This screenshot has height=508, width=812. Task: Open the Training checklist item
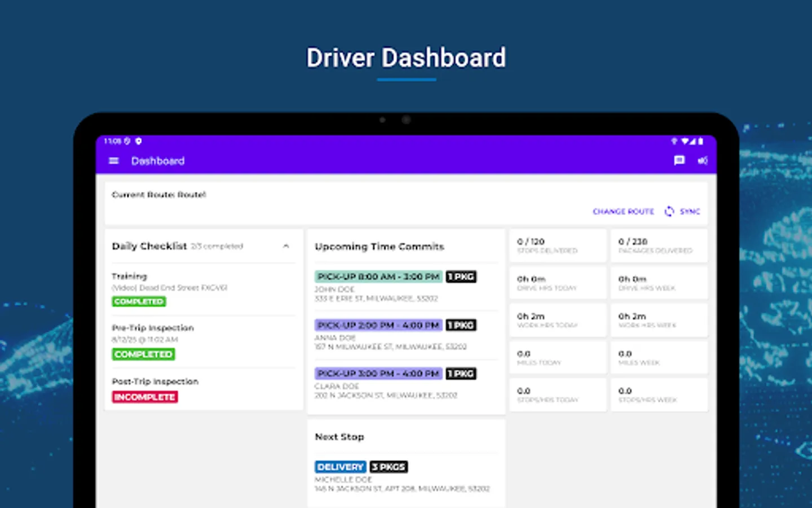coord(204,289)
